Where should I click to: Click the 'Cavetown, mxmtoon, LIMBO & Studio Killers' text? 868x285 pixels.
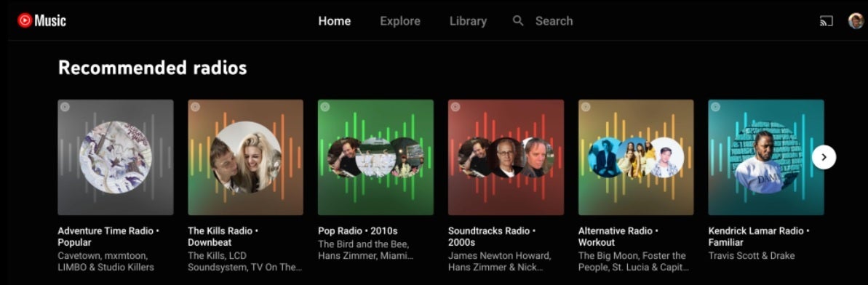[105, 261]
